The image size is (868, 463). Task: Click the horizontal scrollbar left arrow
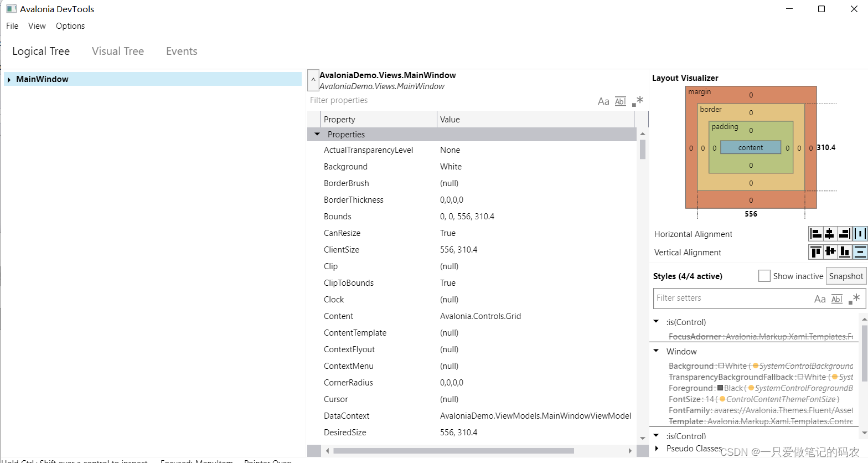328,451
